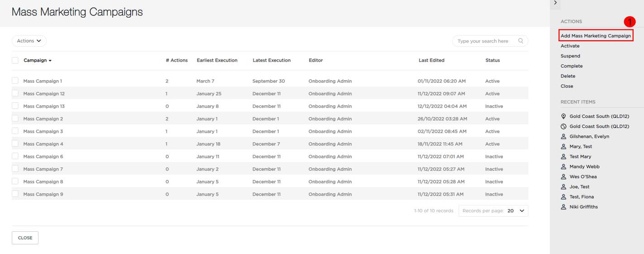
Task: Open recent item Test, Fiona
Action: click(x=582, y=197)
